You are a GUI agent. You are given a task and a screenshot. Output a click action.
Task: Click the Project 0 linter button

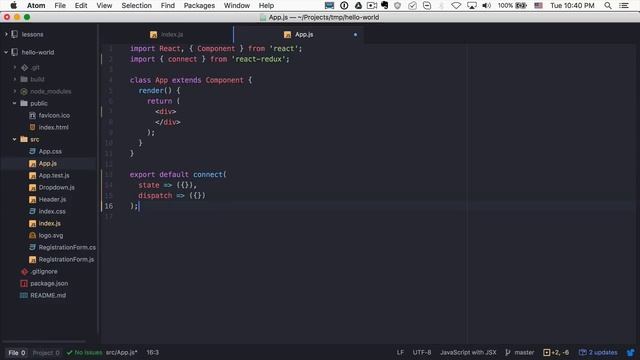tap(46, 353)
